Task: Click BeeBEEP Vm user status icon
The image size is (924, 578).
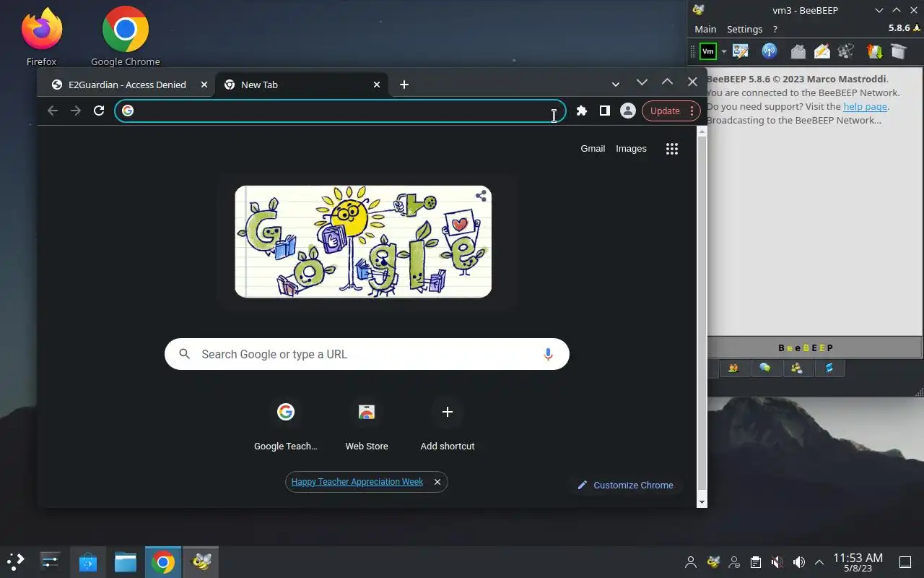Action: 708,51
